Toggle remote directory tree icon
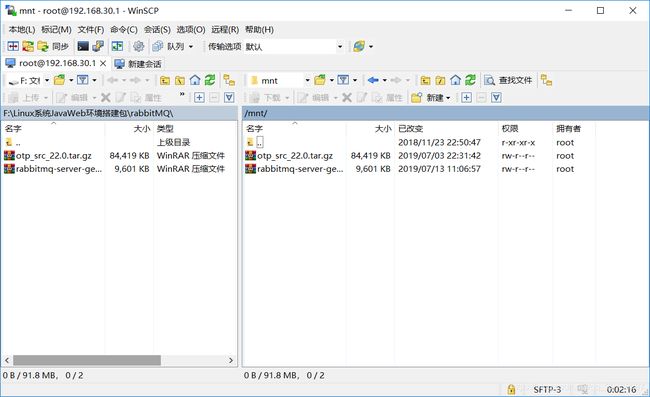Image resolution: width=650 pixels, height=397 pixels. tap(546, 80)
